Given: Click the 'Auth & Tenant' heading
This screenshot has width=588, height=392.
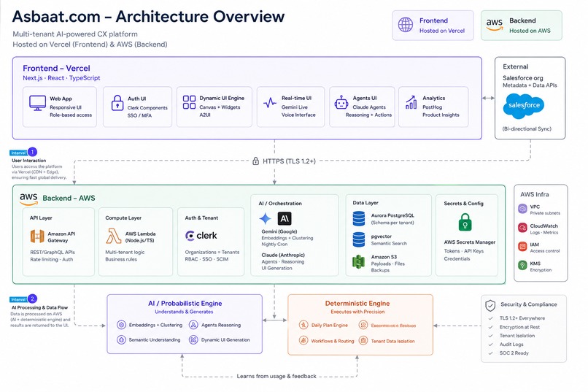Looking at the screenshot, I should tap(201, 218).
